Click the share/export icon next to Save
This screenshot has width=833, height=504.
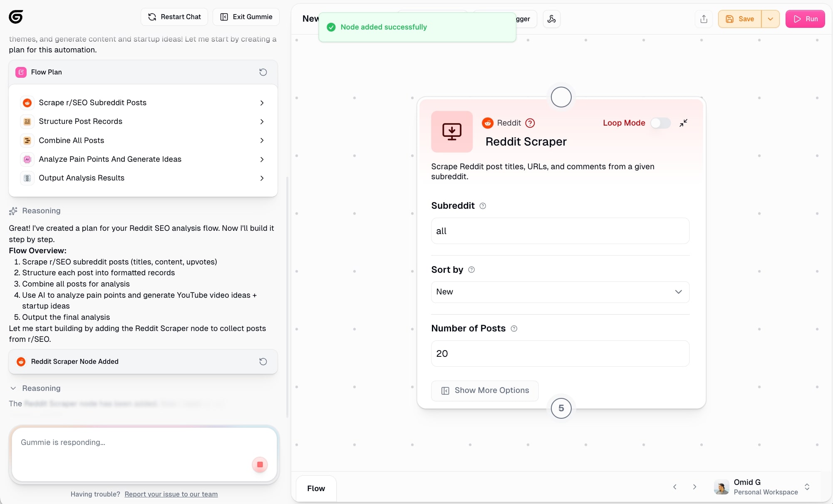point(704,19)
